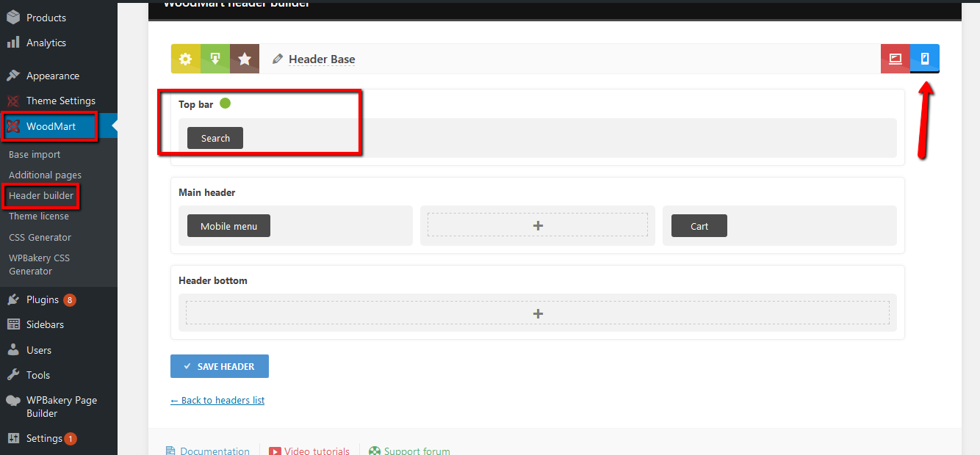Click the Products cube icon in sidebar
980x455 pixels.
tap(13, 17)
